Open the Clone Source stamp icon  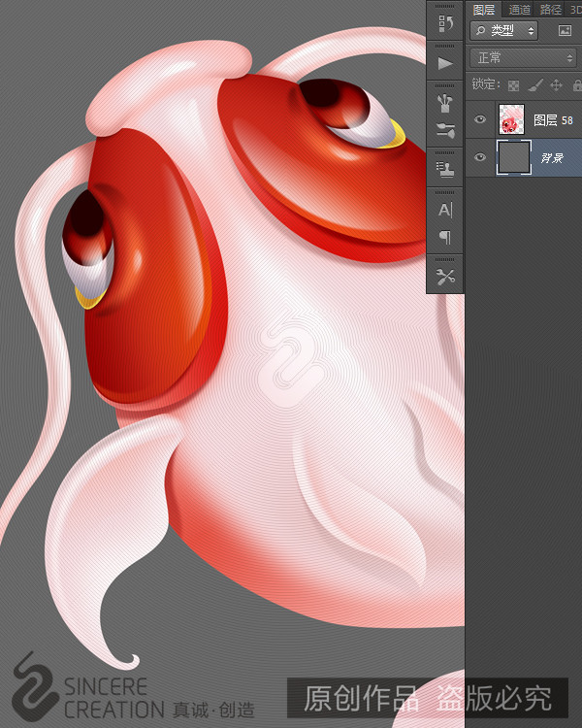(445, 170)
